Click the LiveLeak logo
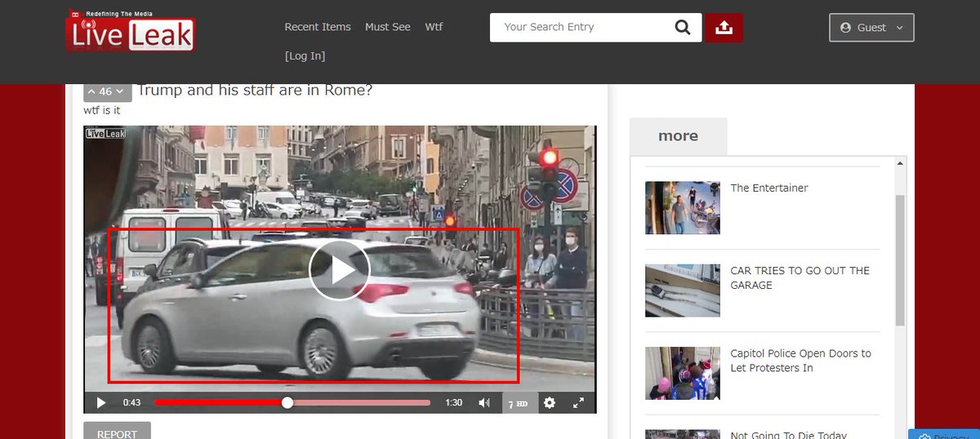This screenshot has width=980, height=439. [131, 30]
